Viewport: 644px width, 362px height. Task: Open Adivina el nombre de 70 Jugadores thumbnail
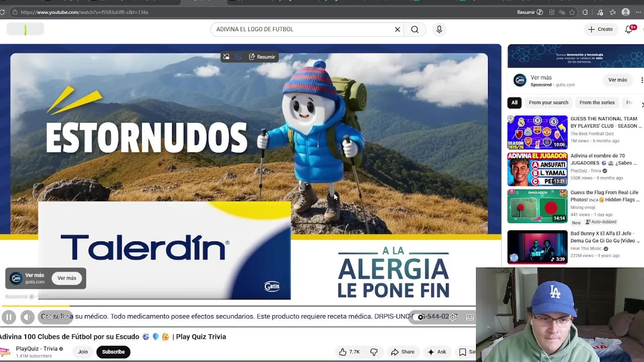[537, 169]
